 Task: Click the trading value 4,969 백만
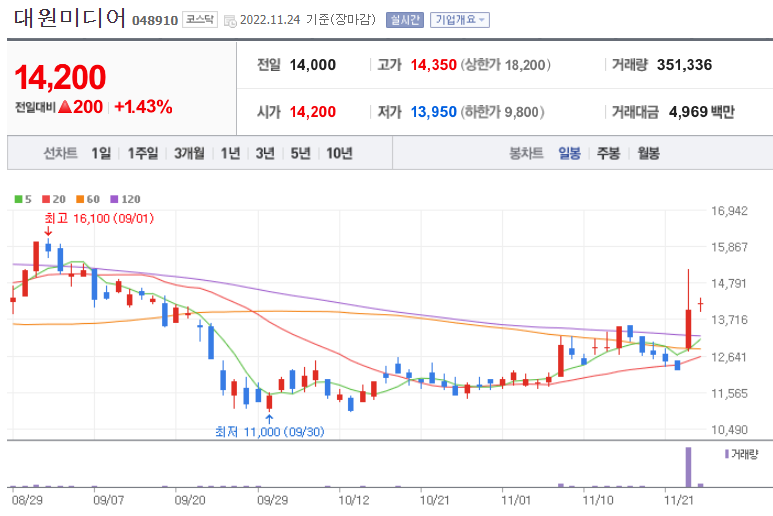click(702, 112)
